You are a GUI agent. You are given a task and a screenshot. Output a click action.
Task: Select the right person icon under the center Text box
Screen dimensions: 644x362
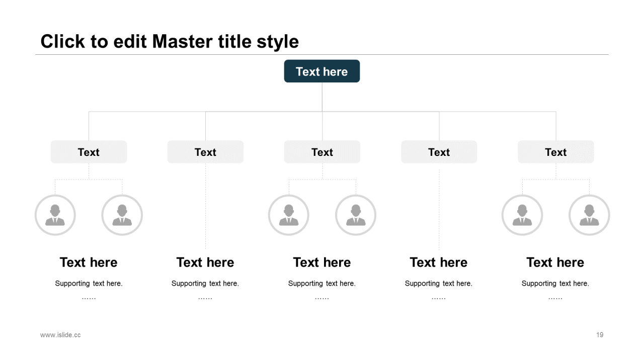355,215
